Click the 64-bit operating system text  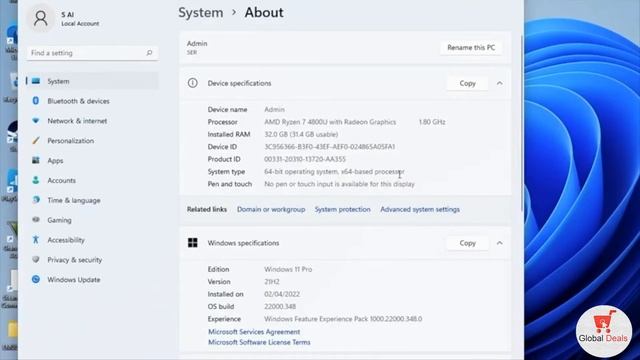coord(334,171)
